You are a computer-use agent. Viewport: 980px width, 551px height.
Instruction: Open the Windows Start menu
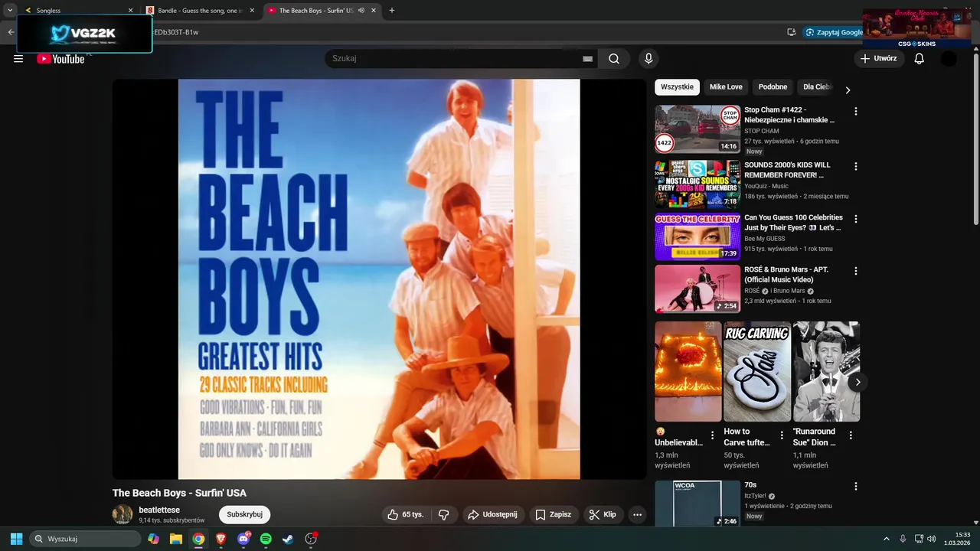(x=16, y=539)
